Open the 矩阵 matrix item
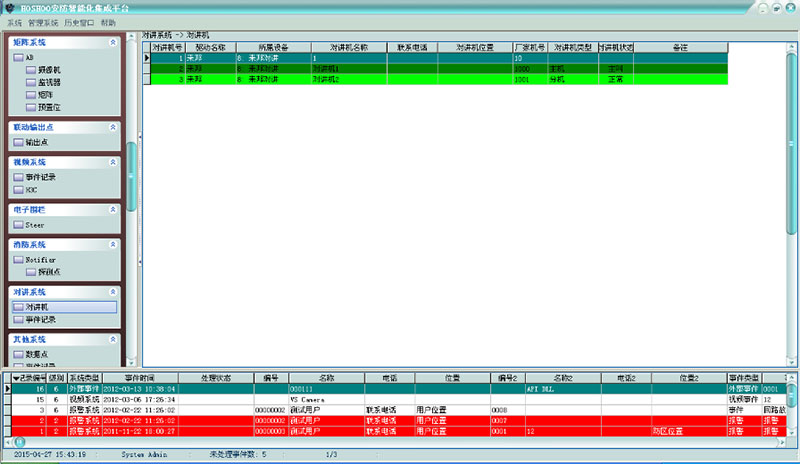 45,96
